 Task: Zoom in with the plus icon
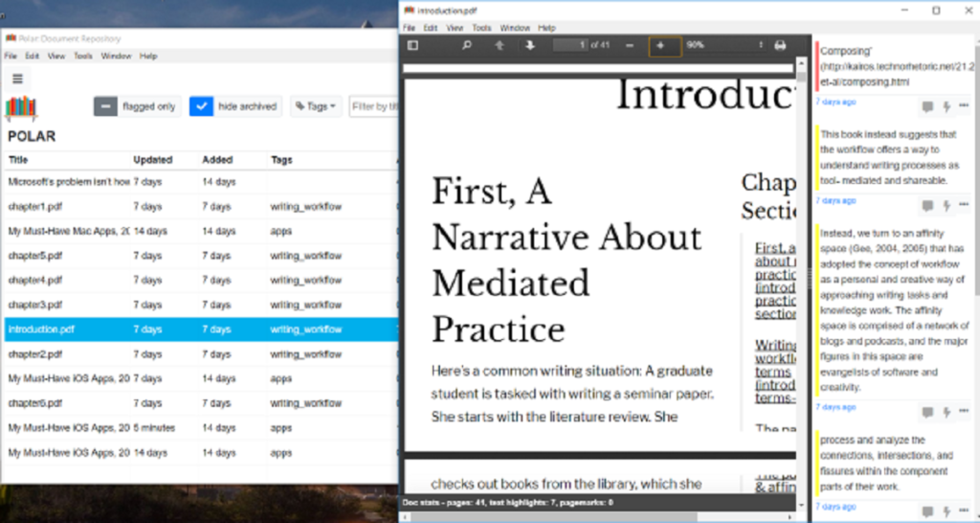(x=659, y=45)
